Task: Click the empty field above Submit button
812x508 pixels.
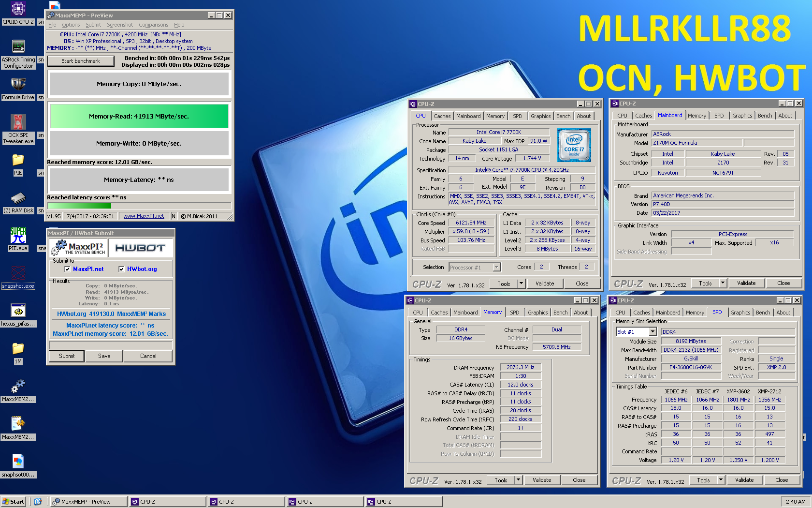Action: click(111, 345)
